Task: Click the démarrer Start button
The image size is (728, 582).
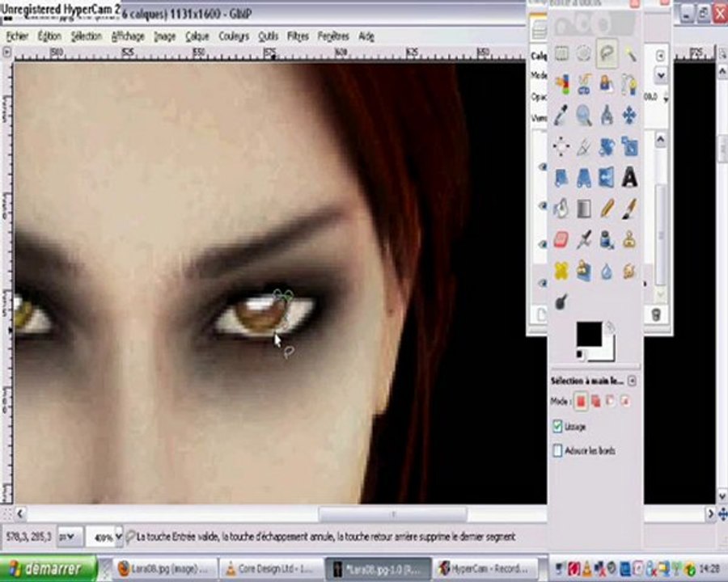Action: click(49, 568)
